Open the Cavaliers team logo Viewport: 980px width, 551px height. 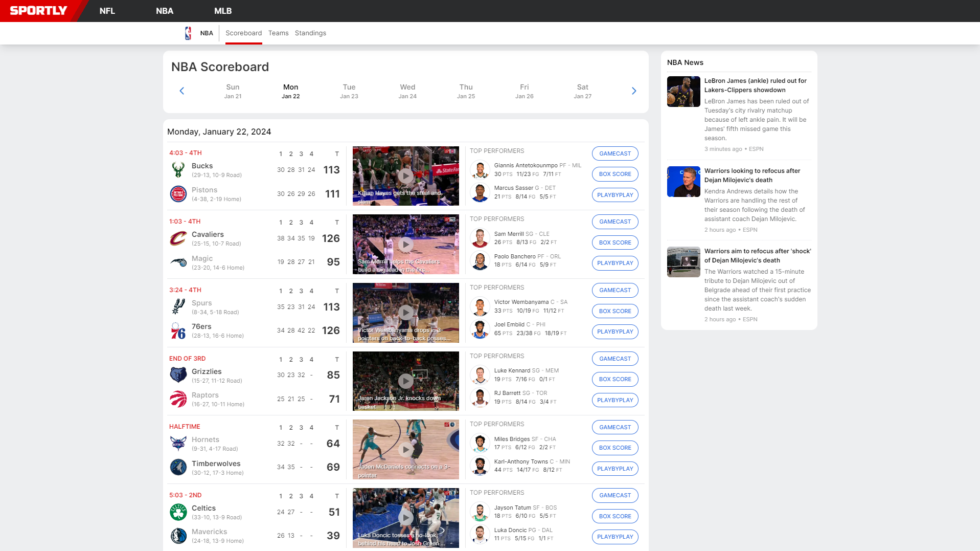[x=178, y=238]
